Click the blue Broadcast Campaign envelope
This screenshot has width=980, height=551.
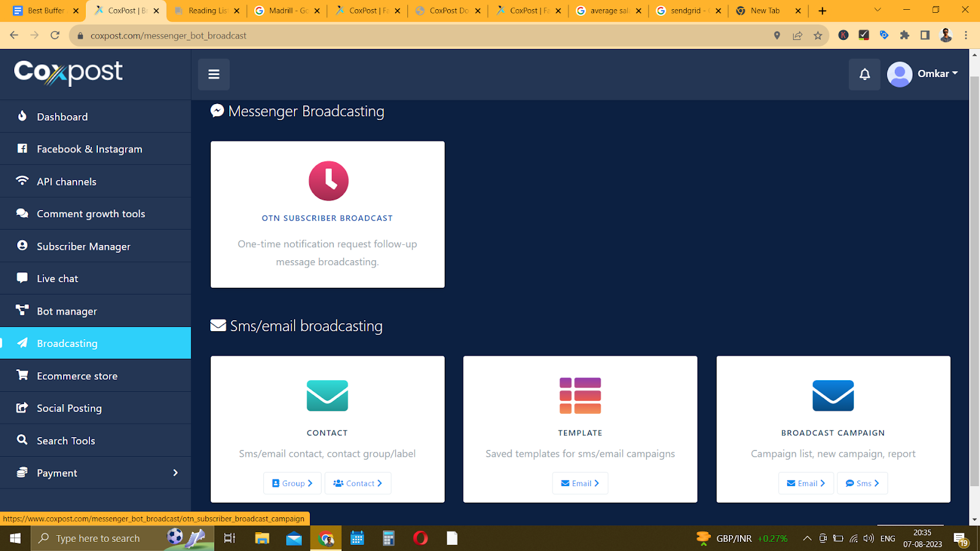pos(833,395)
